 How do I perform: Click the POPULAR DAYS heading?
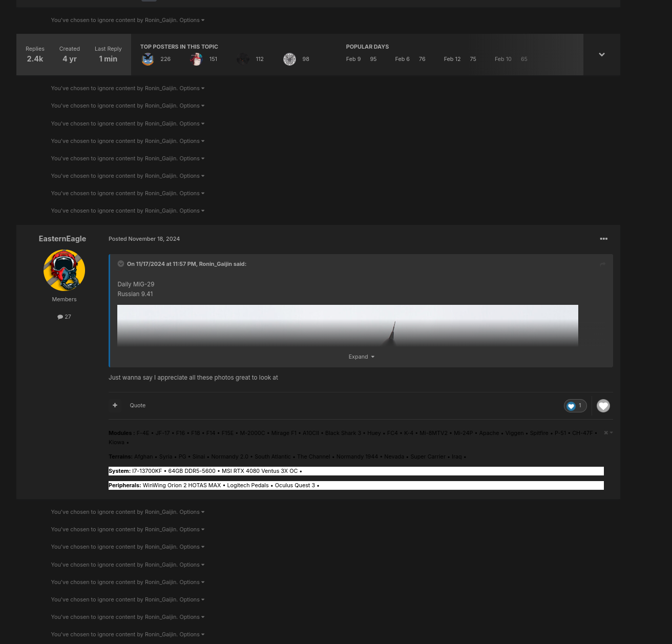point(367,47)
